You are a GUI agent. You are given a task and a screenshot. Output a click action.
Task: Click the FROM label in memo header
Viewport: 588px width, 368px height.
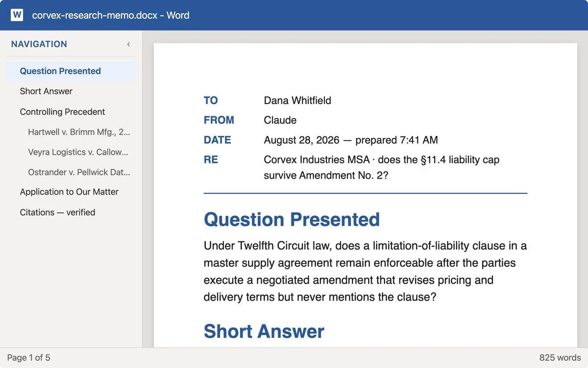(219, 120)
